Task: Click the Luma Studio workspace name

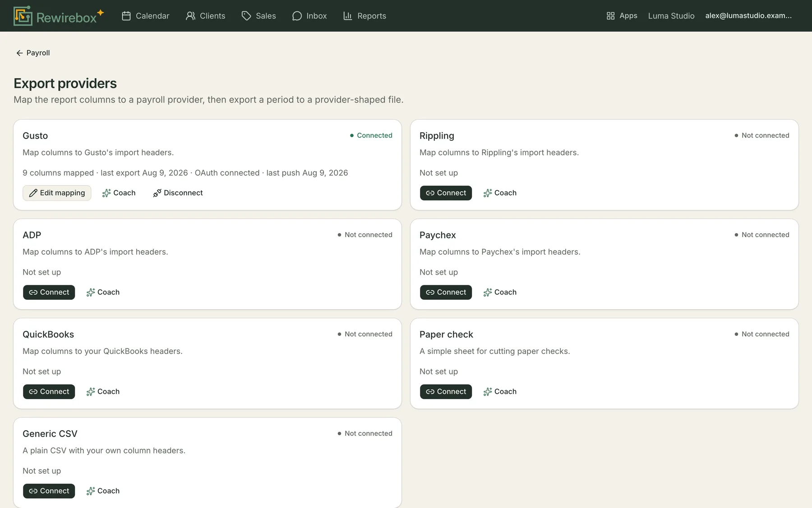Action: click(x=671, y=16)
